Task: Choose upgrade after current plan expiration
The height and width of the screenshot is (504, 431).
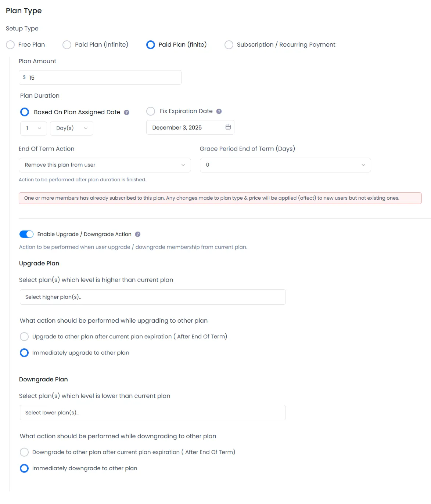Action: tap(24, 337)
